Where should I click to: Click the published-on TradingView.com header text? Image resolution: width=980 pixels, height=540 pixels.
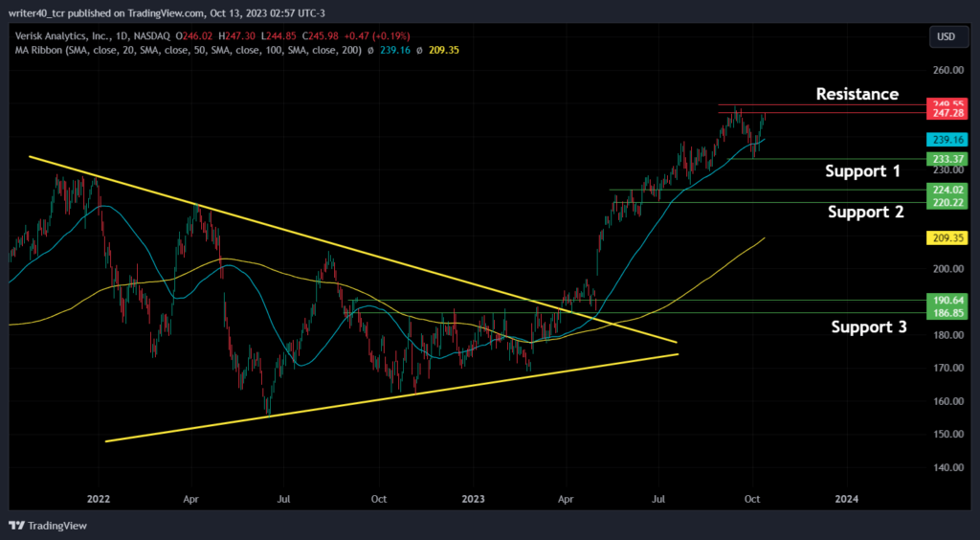(x=167, y=13)
